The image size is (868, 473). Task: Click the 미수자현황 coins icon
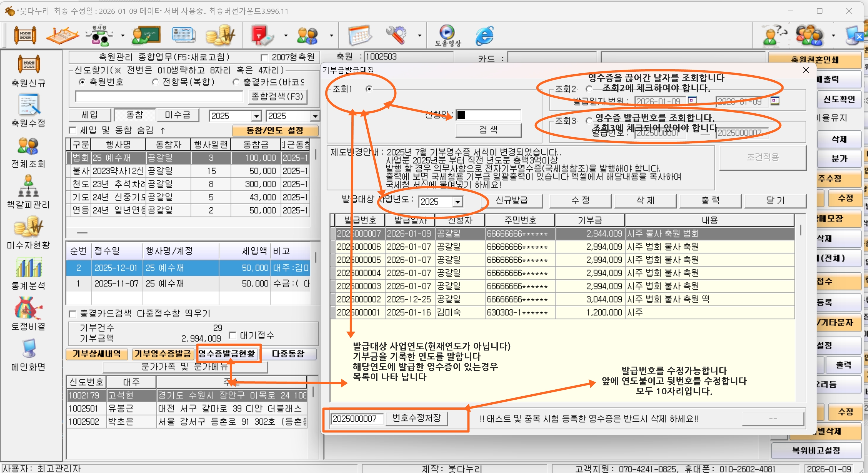tap(28, 227)
